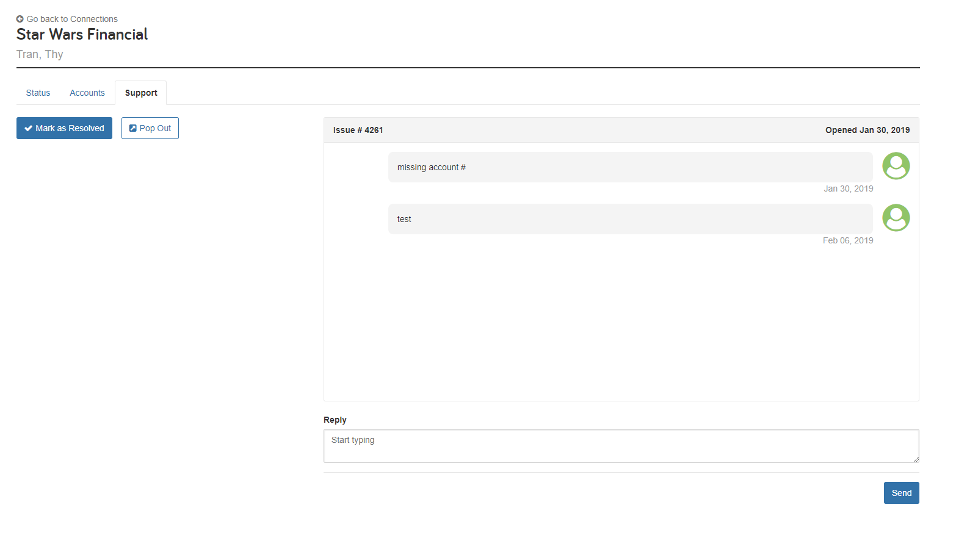The image size is (967, 560).
Task: Click into the Reply text area
Action: [x=621, y=446]
